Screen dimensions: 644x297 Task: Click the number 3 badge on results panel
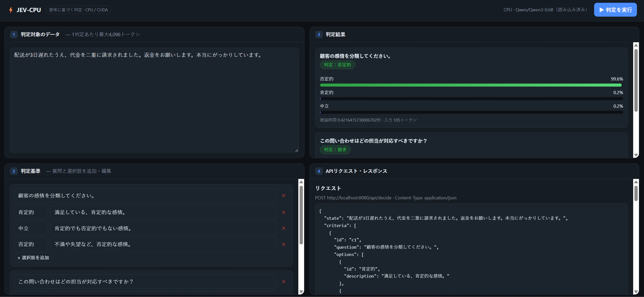pyautogui.click(x=319, y=34)
